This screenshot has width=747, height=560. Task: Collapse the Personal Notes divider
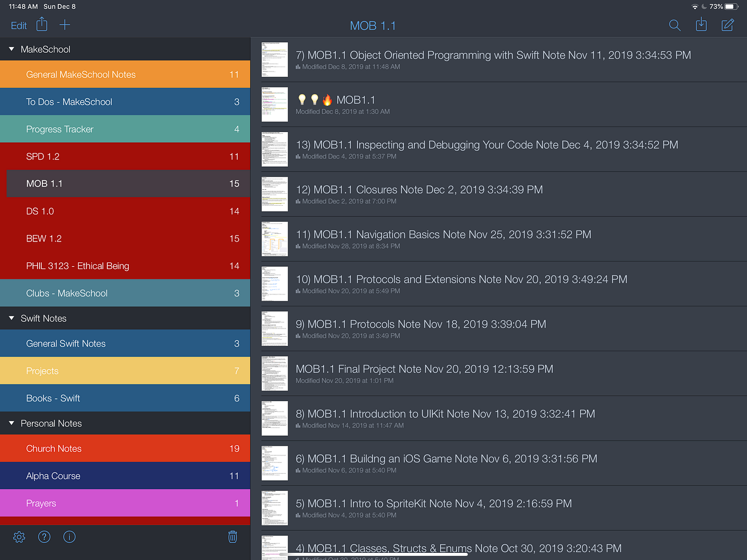[12, 423]
